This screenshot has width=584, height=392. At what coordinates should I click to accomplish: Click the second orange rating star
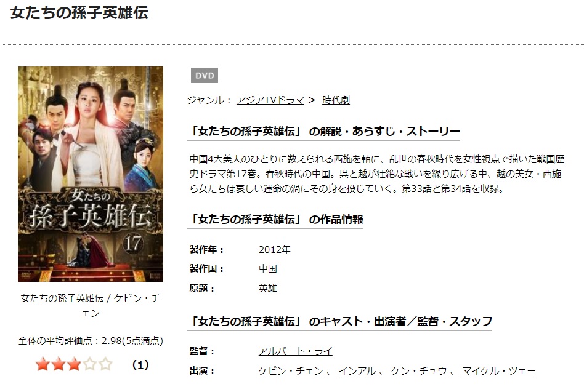[59, 364]
